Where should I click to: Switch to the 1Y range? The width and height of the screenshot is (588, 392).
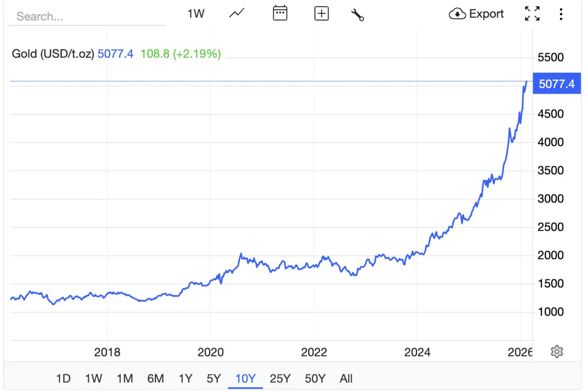[185, 378]
